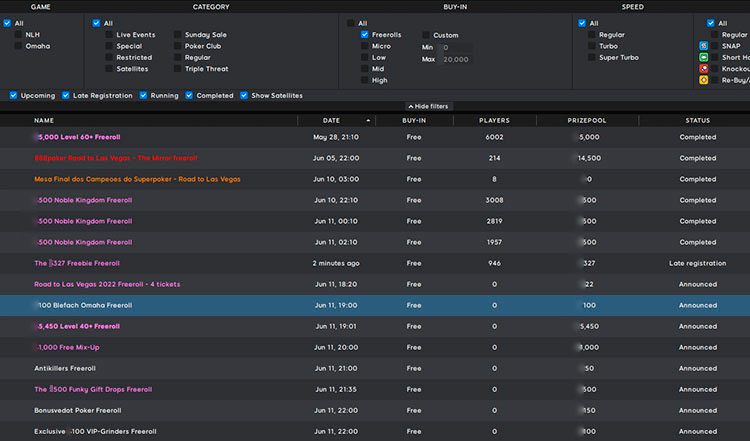Sort tournaments by Name column header
The image size is (750, 441).
click(x=44, y=120)
